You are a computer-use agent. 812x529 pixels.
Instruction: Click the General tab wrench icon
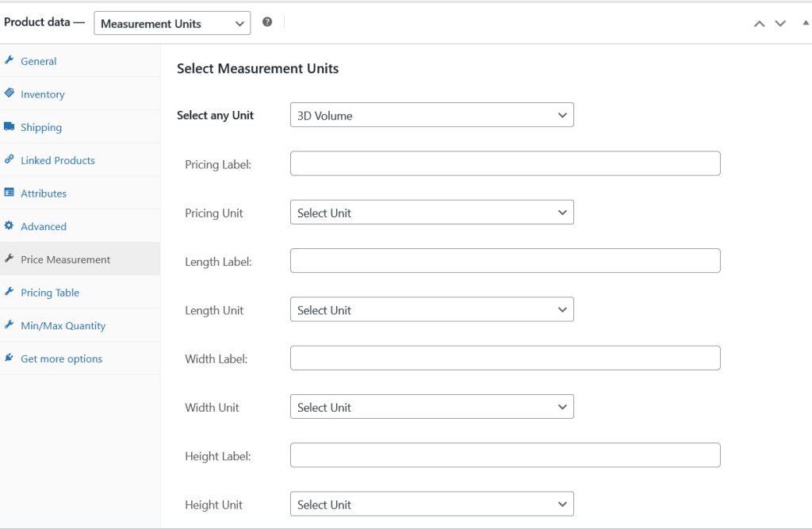pyautogui.click(x=10, y=60)
